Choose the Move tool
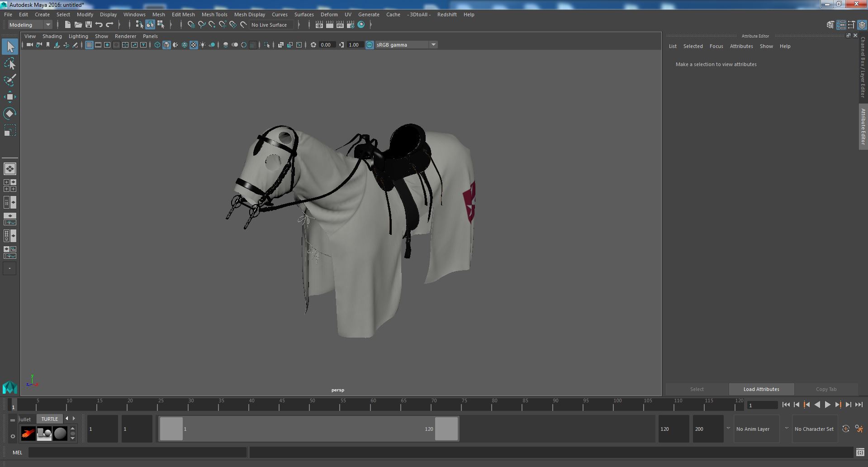The image size is (868, 467). coord(10,97)
